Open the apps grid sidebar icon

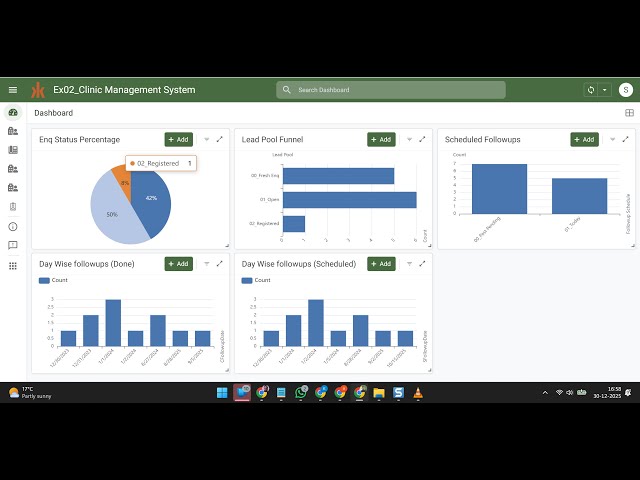[13, 266]
